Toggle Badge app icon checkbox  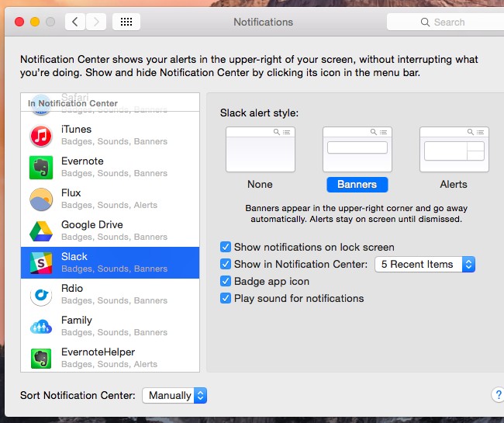click(226, 281)
